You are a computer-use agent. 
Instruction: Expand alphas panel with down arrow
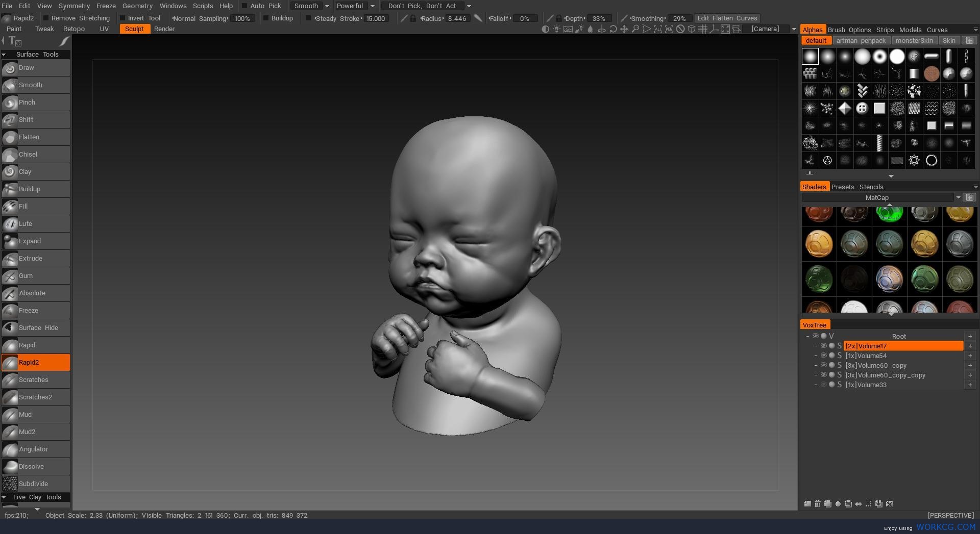click(891, 176)
